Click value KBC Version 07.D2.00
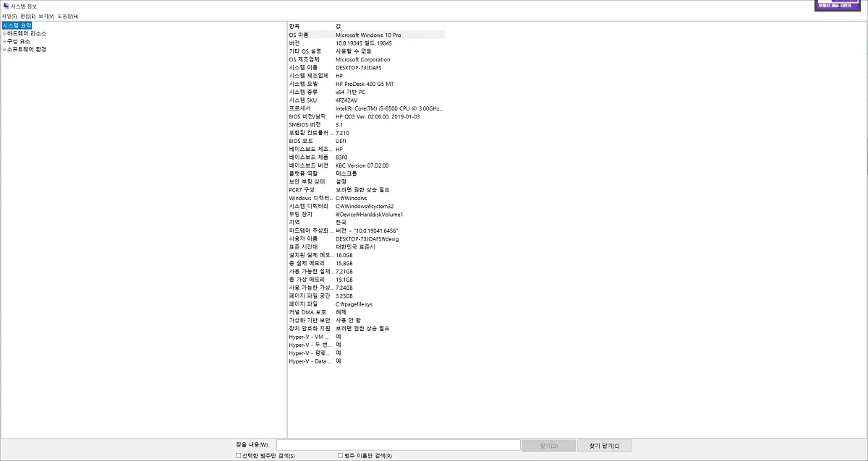Screen dimensions: 868x461 pyautogui.click(x=362, y=165)
